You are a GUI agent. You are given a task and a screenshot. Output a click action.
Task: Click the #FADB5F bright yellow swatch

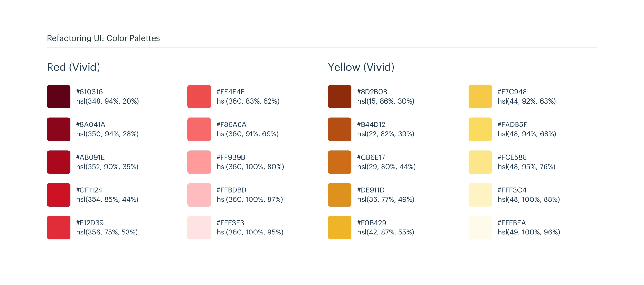click(480, 129)
